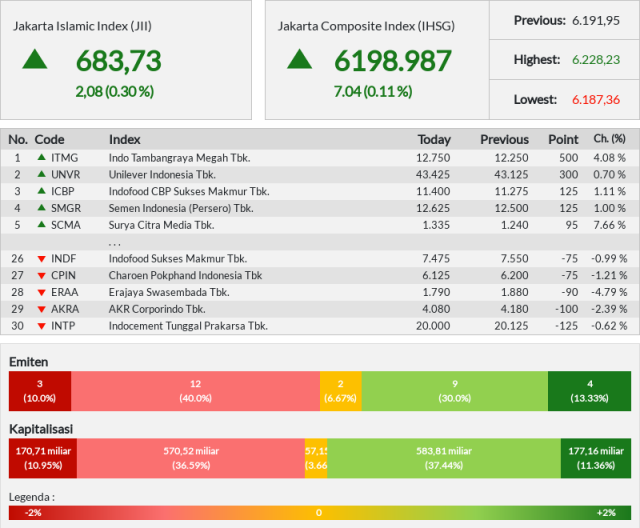Select the light green Emiten segment 9 (30.0%)

(455, 391)
